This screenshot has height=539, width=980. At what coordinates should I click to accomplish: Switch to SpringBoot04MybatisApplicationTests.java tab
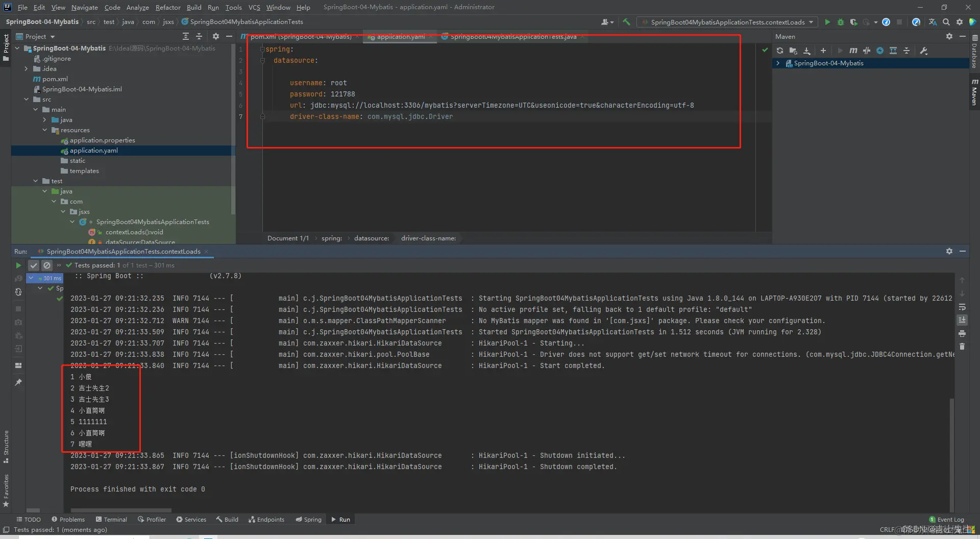[513, 36]
